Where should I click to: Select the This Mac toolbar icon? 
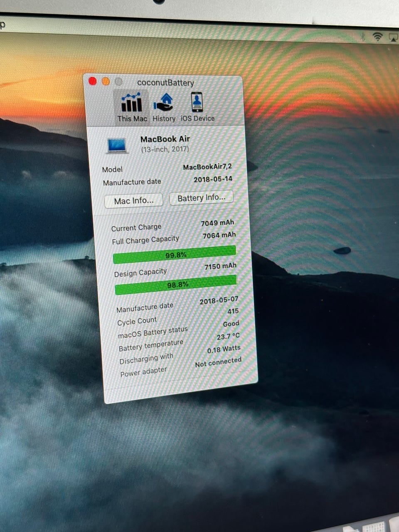[132, 107]
